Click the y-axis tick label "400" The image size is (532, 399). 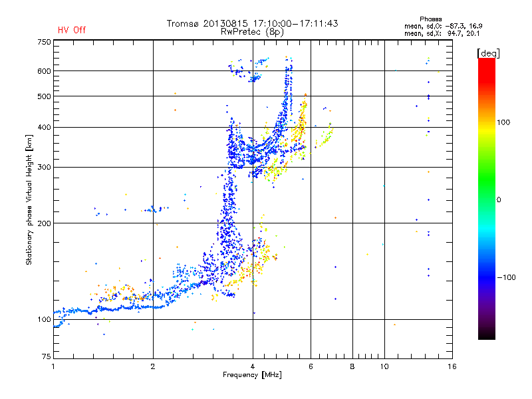coord(44,127)
